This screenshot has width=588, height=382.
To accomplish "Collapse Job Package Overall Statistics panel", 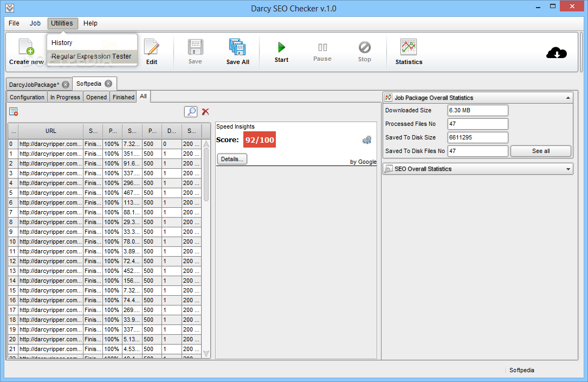I will click(568, 98).
